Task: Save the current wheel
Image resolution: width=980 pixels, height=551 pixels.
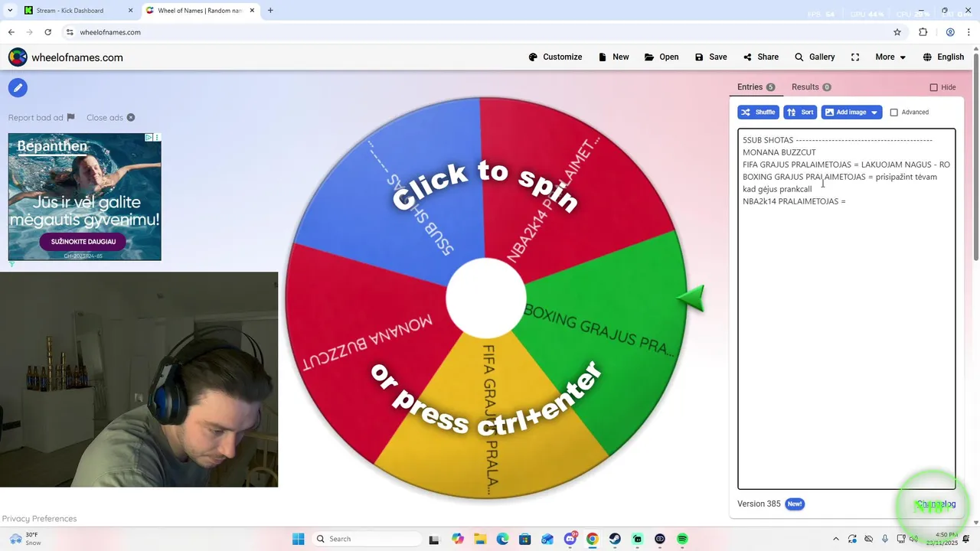Action: [x=710, y=57]
